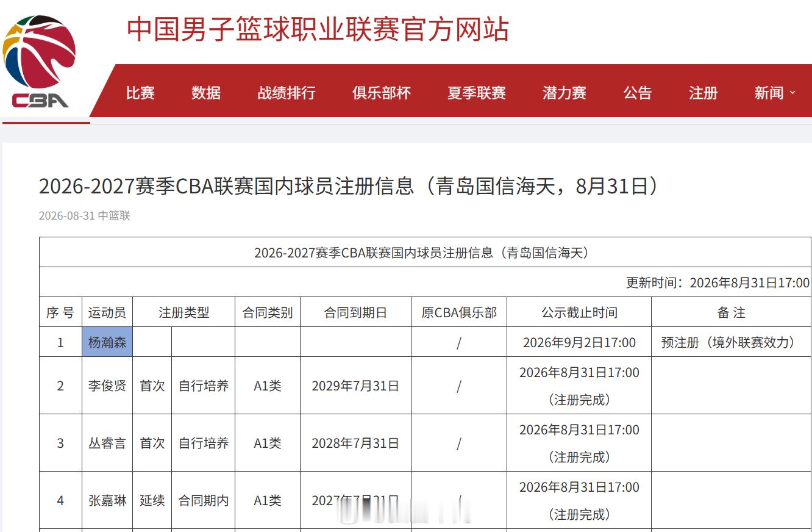Click the 合同到期日 column header
Image resolution: width=812 pixels, height=532 pixels.
[355, 312]
